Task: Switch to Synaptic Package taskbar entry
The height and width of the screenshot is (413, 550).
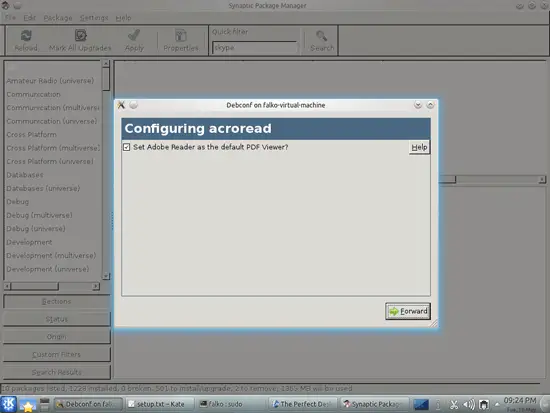Action: pos(374,404)
